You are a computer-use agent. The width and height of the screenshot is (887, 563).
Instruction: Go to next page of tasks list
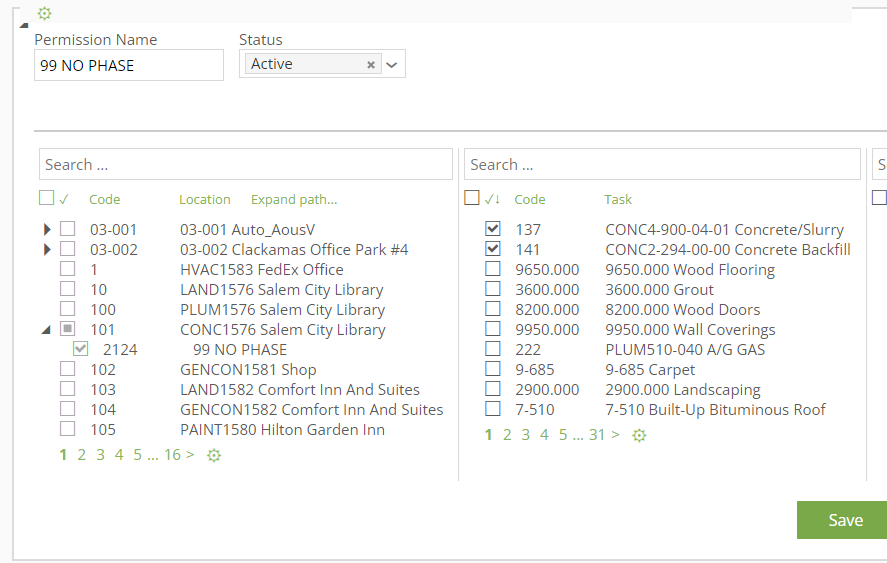point(615,435)
